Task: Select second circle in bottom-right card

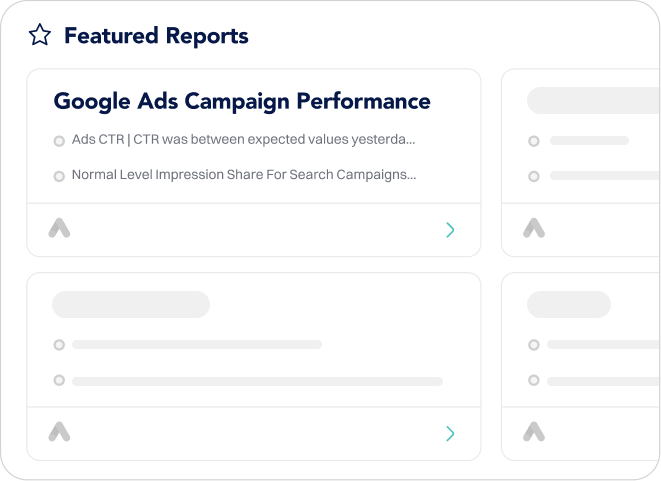Action: point(534,380)
